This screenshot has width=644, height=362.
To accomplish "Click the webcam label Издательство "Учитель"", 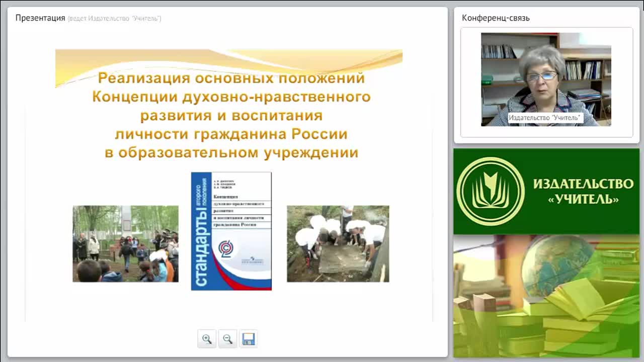I will (x=544, y=118).
